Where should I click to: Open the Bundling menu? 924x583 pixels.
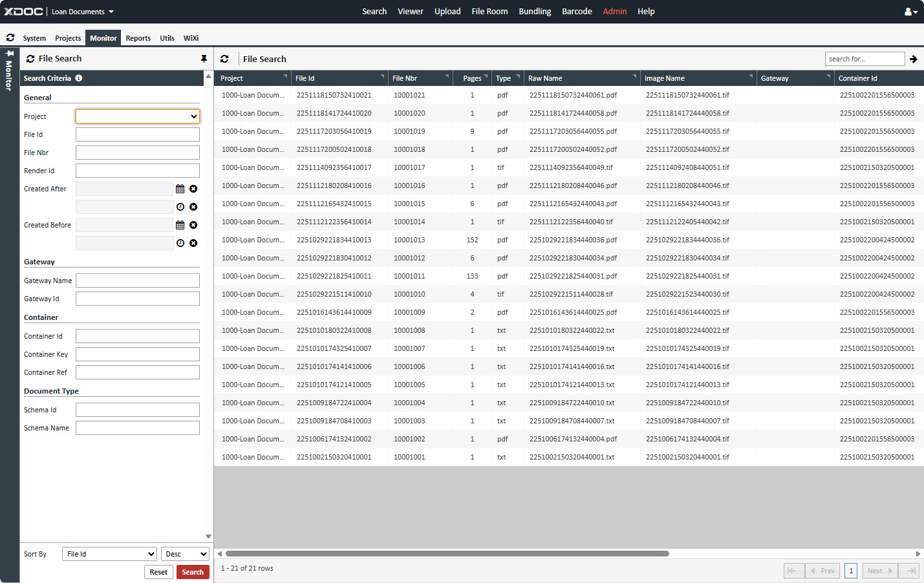[535, 12]
